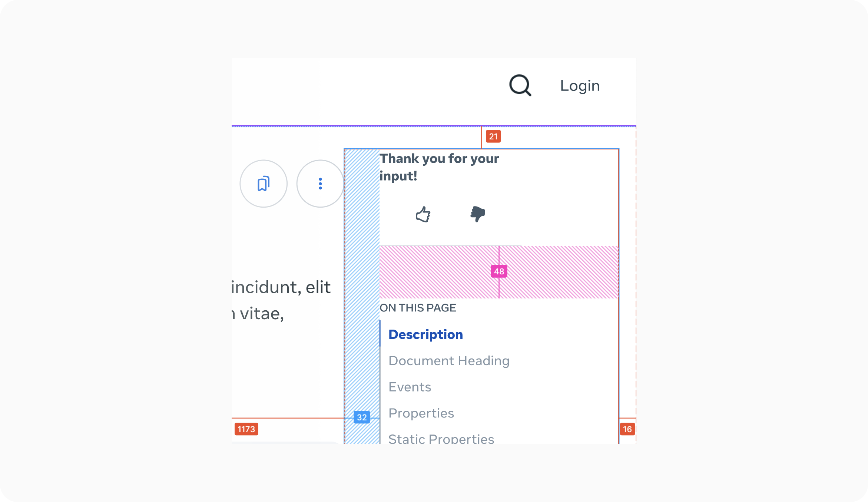
Task: Click the search magnifier icon
Action: [520, 85]
